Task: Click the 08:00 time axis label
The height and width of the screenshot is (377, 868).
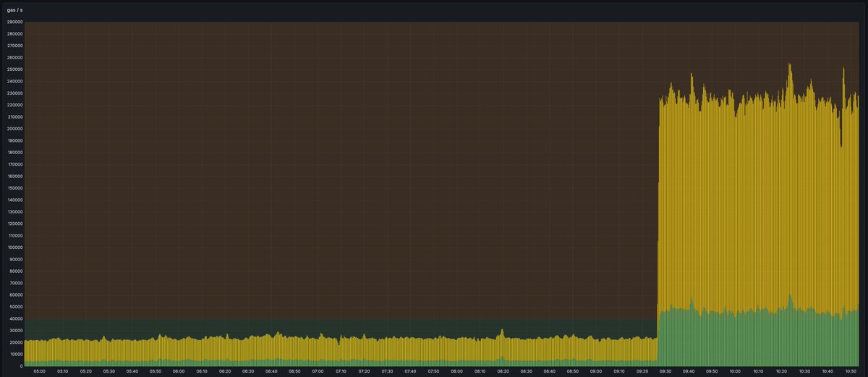Action: [456, 371]
